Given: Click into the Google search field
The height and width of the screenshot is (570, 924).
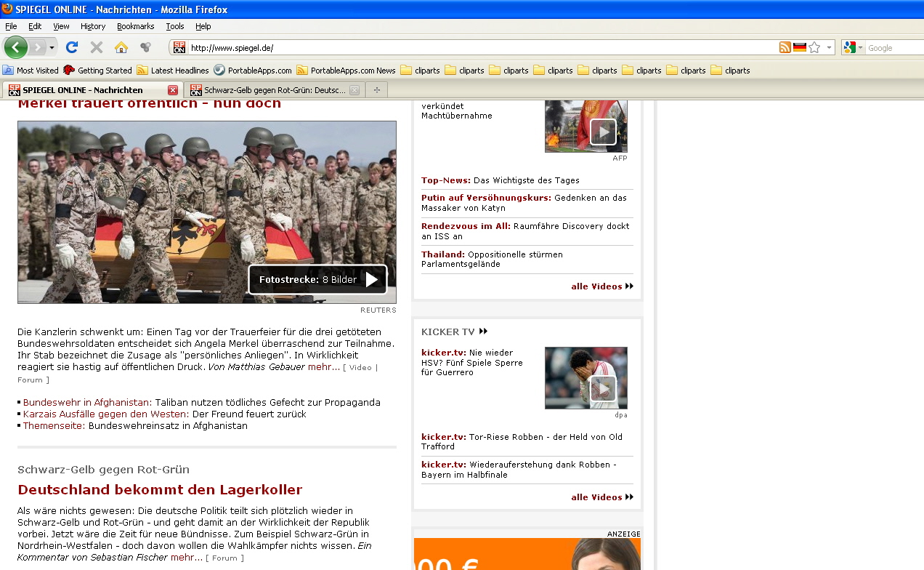Looking at the screenshot, I should click(x=893, y=48).
